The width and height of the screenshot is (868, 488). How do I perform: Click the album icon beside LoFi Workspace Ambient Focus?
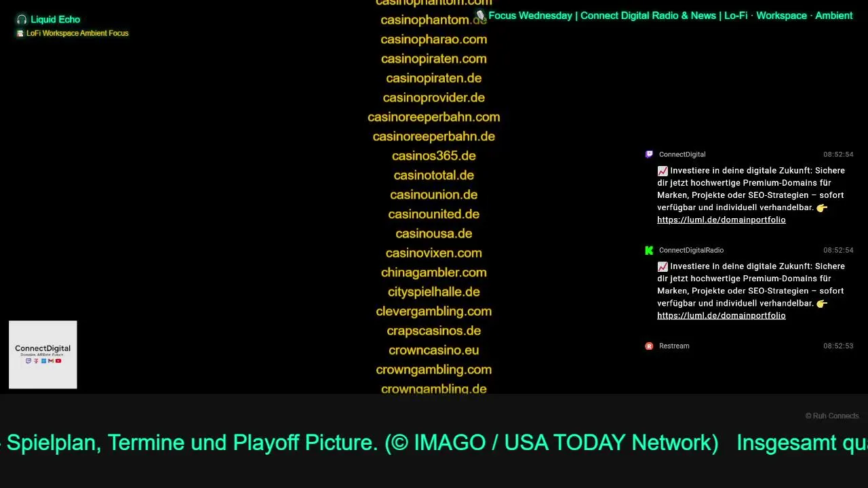(20, 33)
